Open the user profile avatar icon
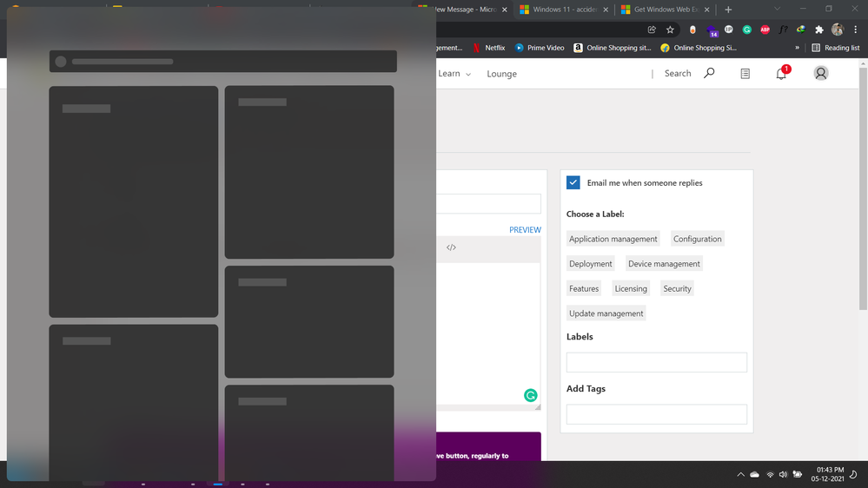 (x=821, y=73)
